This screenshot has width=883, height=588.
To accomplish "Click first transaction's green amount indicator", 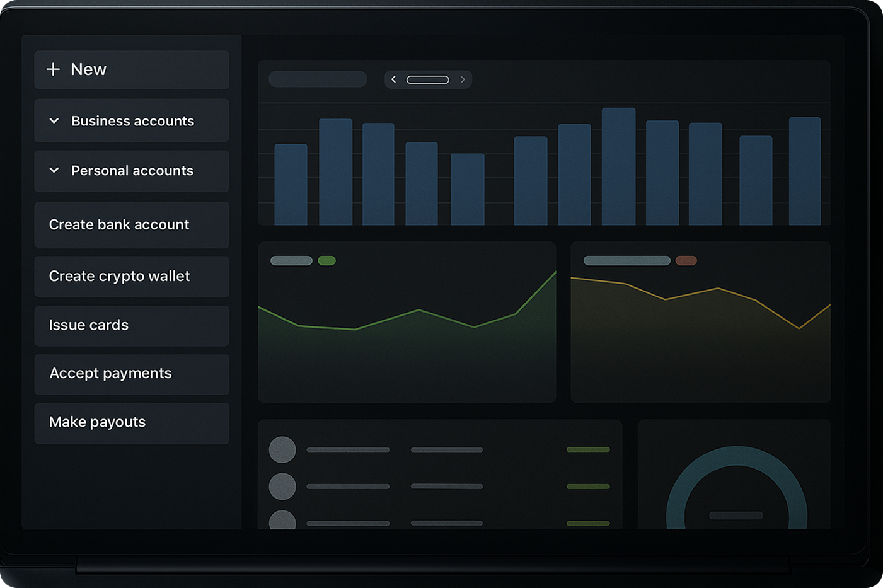I will click(588, 450).
